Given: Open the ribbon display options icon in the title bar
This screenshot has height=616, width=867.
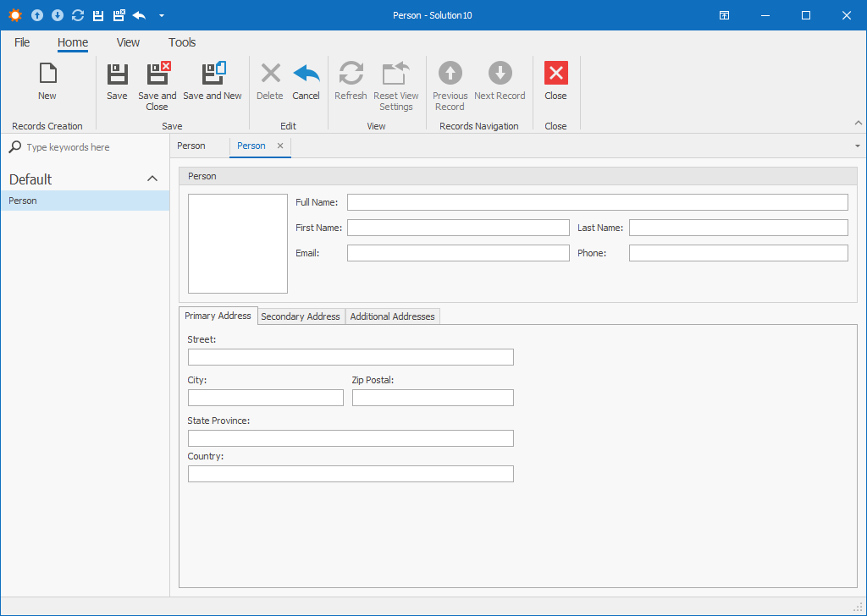Looking at the screenshot, I should [x=725, y=15].
